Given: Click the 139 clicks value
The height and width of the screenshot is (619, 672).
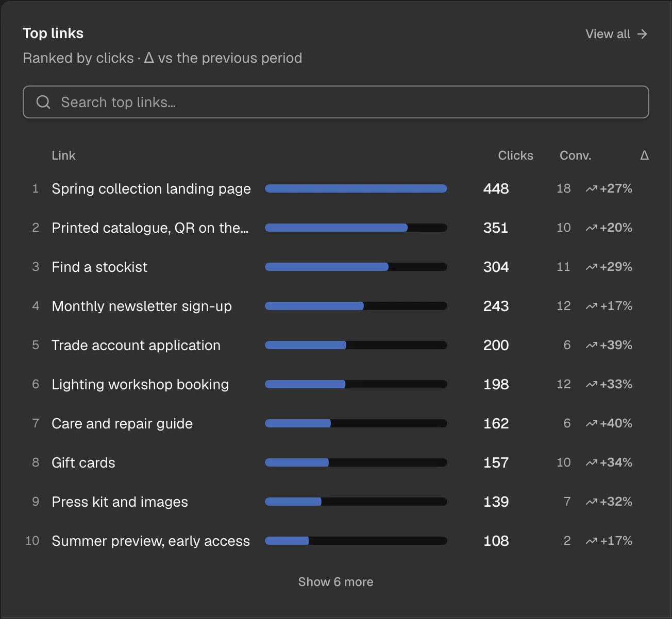Looking at the screenshot, I should click(496, 502).
